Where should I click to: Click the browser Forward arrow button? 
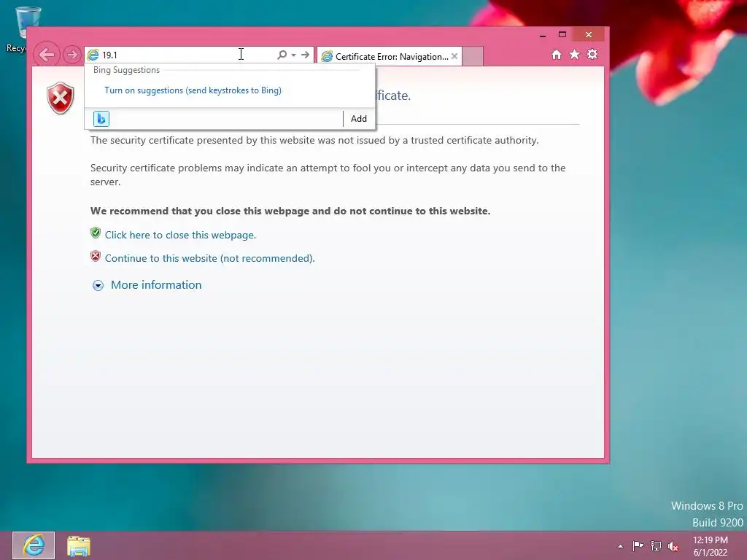point(72,55)
